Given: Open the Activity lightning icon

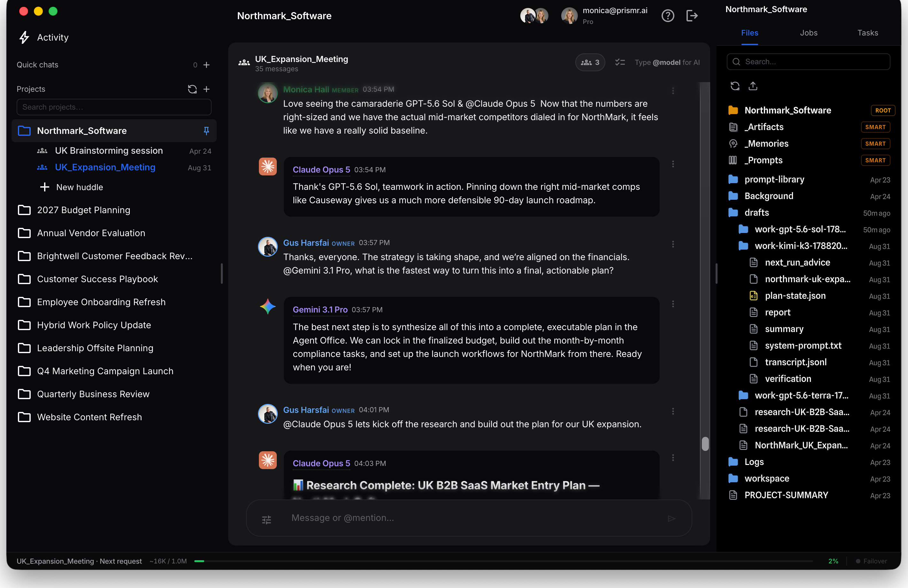Looking at the screenshot, I should point(24,37).
